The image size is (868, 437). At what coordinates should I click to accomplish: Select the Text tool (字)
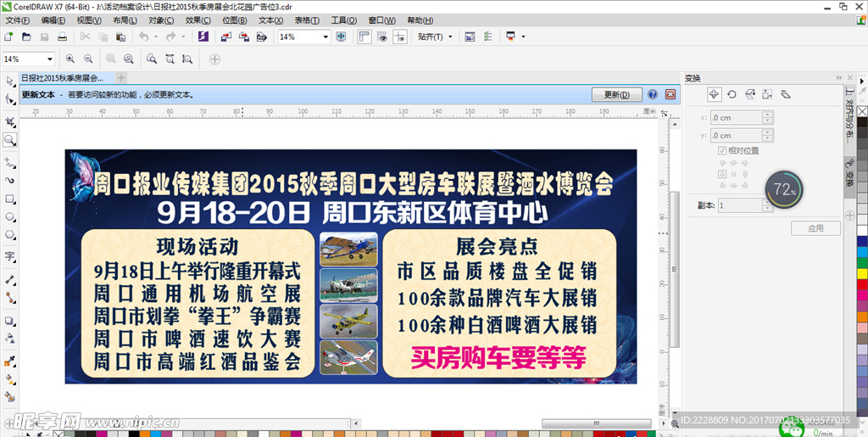9,256
